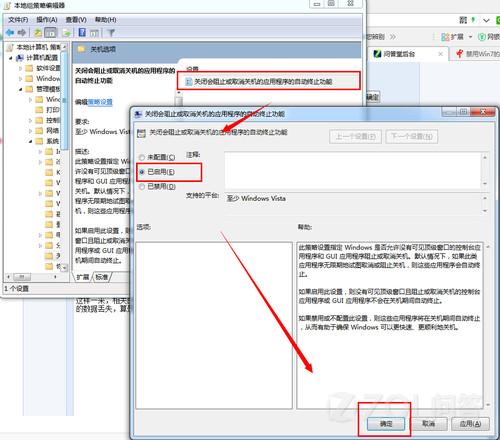Open the dropdown arrow next to 扩展 in browser

pyautogui.click(x=470, y=37)
